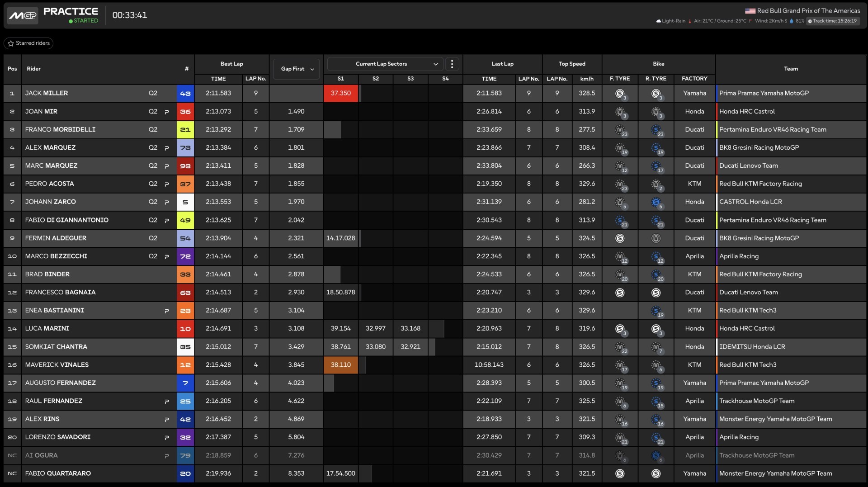Select the Last Lap column header
Viewport: 868px width, 487px height.
[x=502, y=64]
